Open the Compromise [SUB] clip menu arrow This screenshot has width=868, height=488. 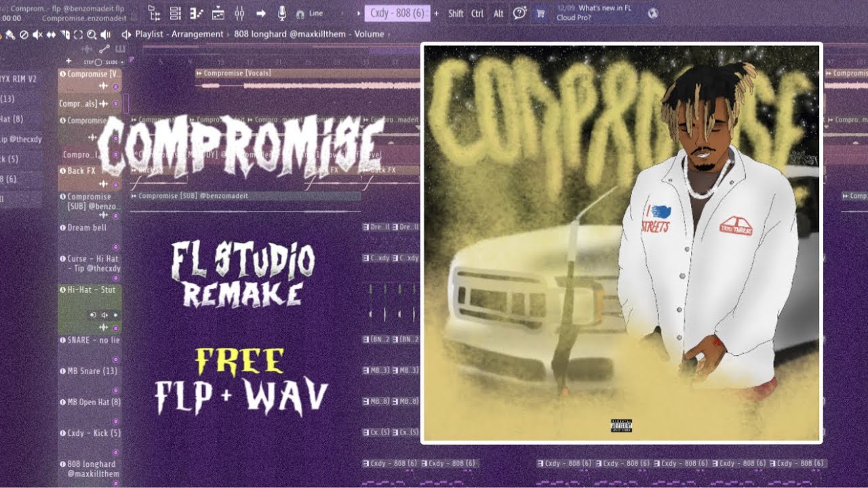134,196
